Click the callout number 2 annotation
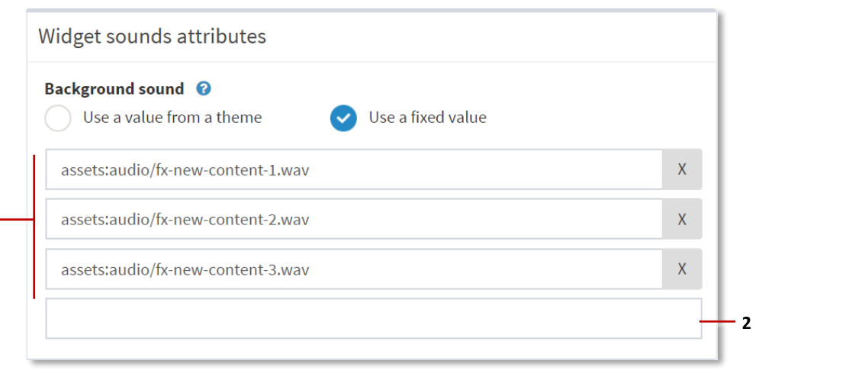The width and height of the screenshot is (868, 377). [x=747, y=324]
